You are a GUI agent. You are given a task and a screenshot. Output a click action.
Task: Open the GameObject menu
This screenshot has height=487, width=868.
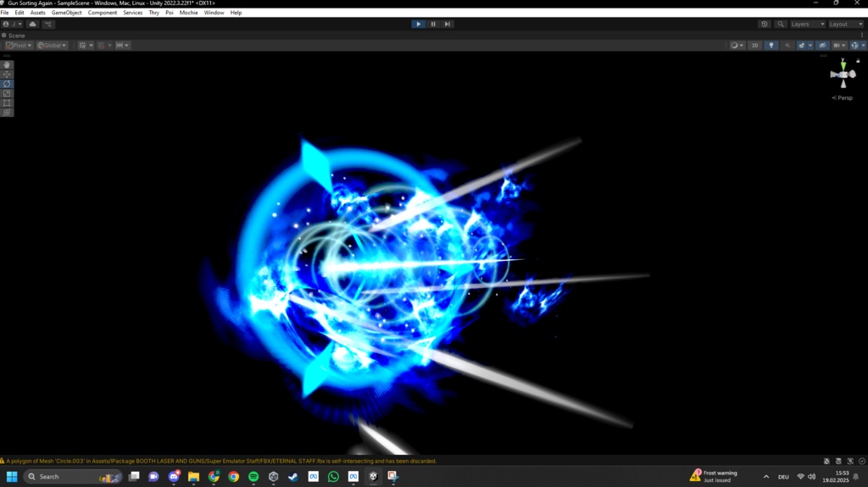tap(66, 12)
